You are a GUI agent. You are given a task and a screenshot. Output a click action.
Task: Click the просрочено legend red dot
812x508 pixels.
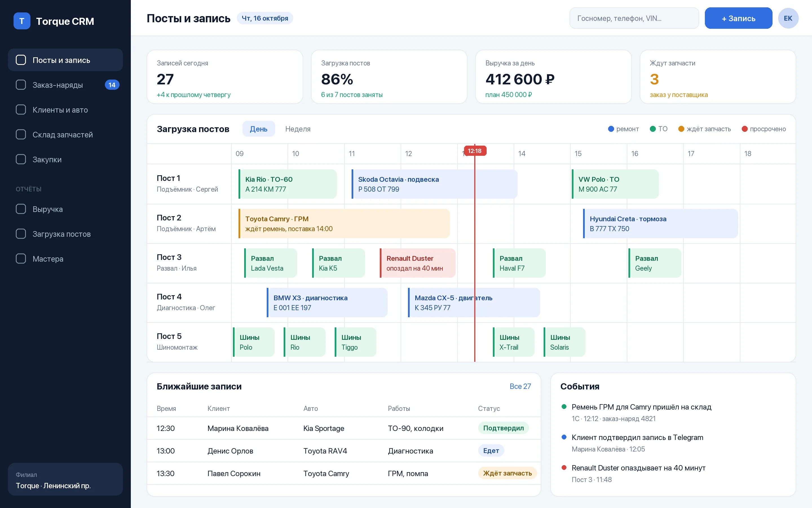tap(745, 129)
